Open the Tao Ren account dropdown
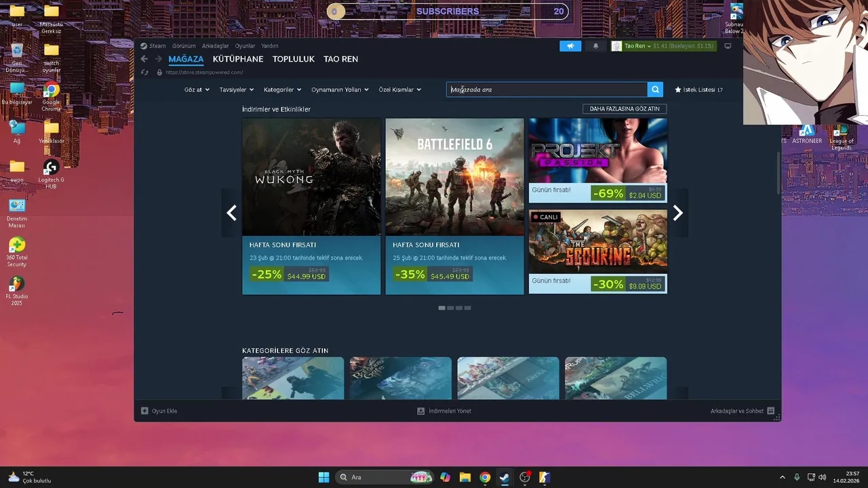 point(637,46)
